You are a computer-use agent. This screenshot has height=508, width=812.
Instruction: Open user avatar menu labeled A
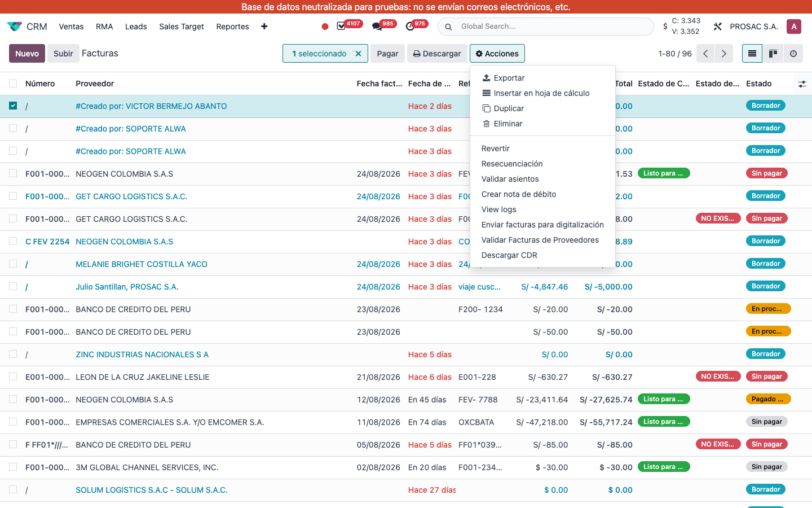[x=794, y=27]
